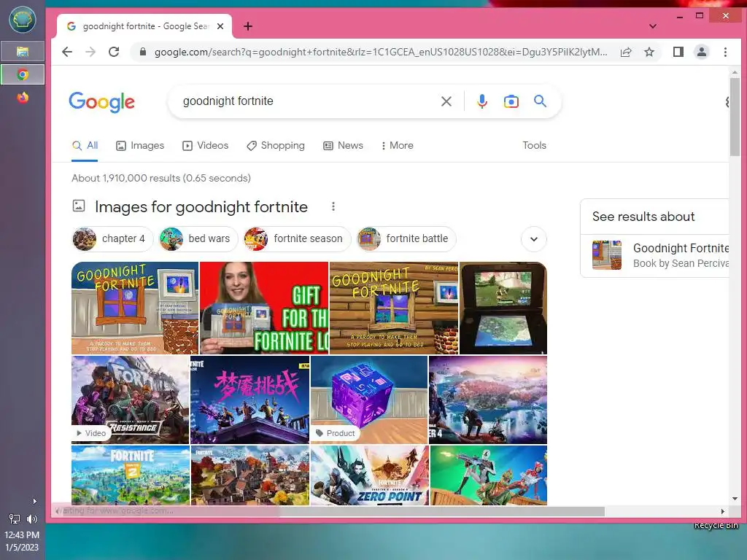Select the All results tab
The height and width of the screenshot is (560, 747).
tap(85, 146)
